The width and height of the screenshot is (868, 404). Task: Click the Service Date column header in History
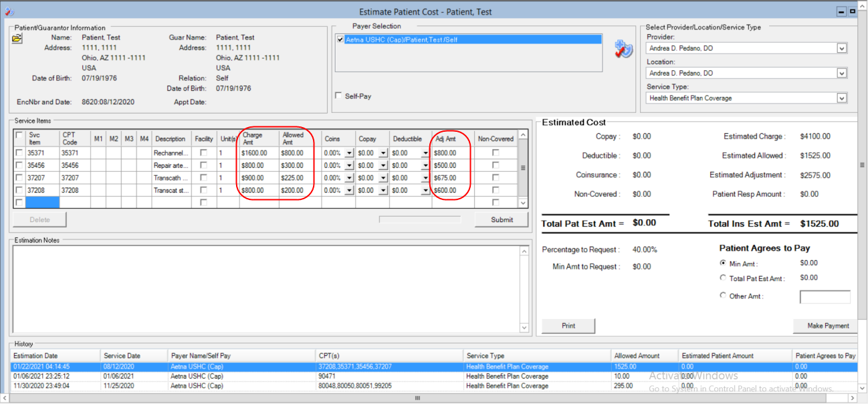click(134, 356)
